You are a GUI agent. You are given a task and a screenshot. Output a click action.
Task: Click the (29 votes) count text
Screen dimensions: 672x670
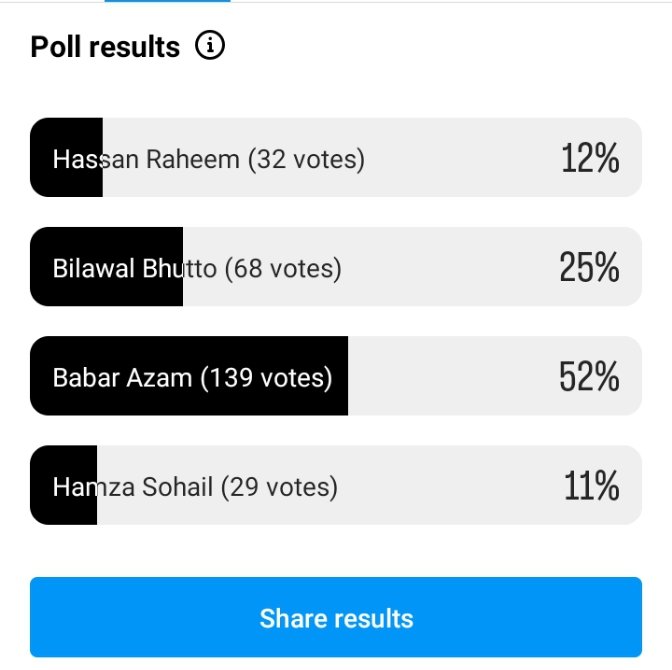[x=279, y=487]
